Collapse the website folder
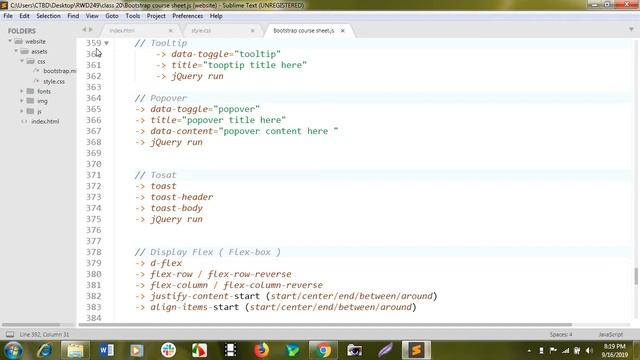Viewport: 640px width, 360px height. 10,41
